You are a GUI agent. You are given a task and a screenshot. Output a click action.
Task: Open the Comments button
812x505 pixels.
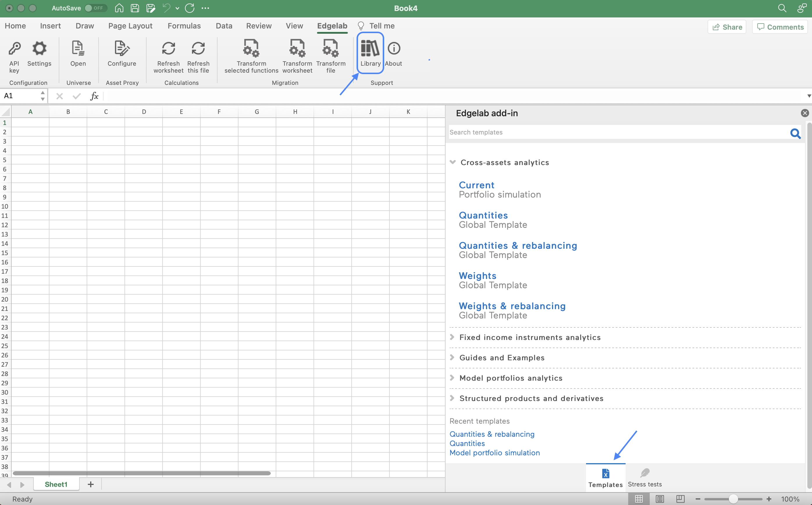(780, 27)
